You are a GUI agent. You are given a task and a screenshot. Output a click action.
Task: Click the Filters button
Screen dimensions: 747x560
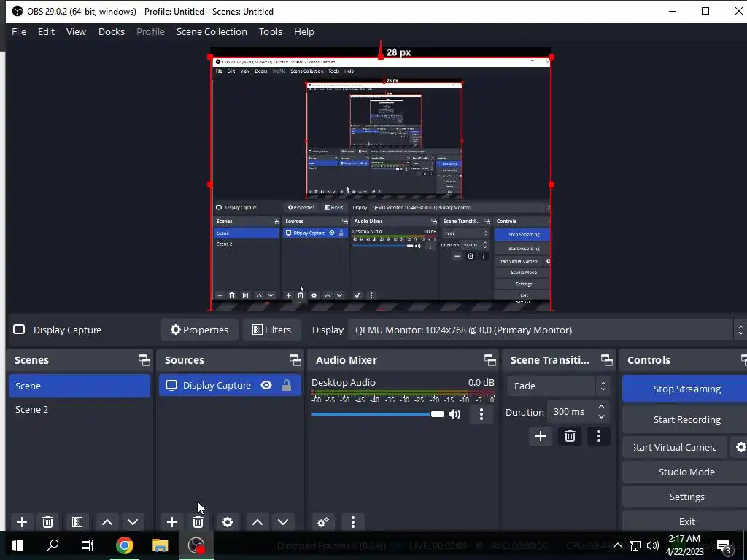271,330
